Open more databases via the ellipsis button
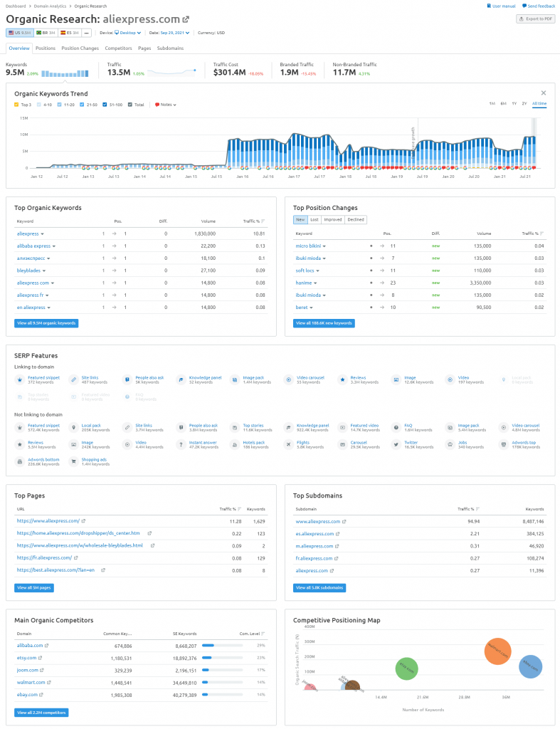The width and height of the screenshot is (560, 729). coord(86,33)
